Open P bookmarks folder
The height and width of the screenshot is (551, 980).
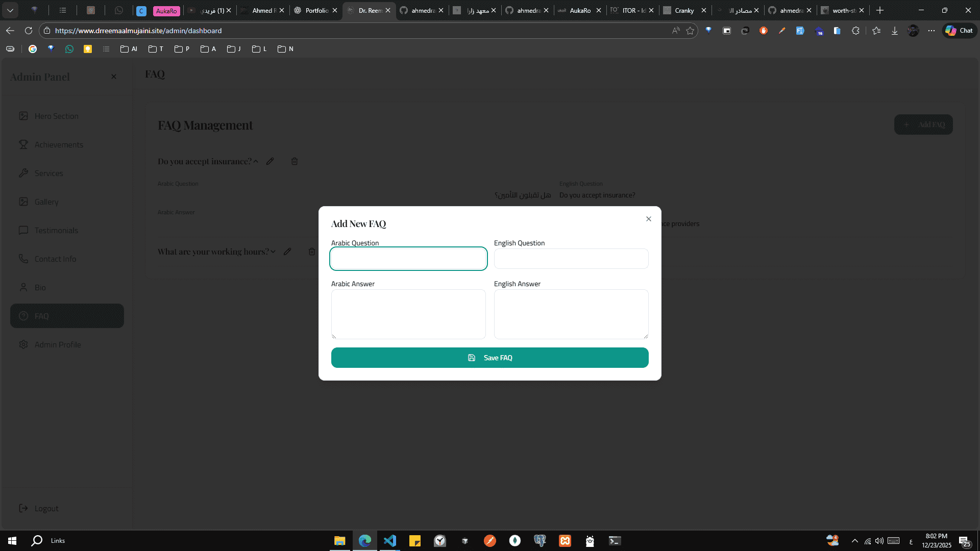click(182, 49)
